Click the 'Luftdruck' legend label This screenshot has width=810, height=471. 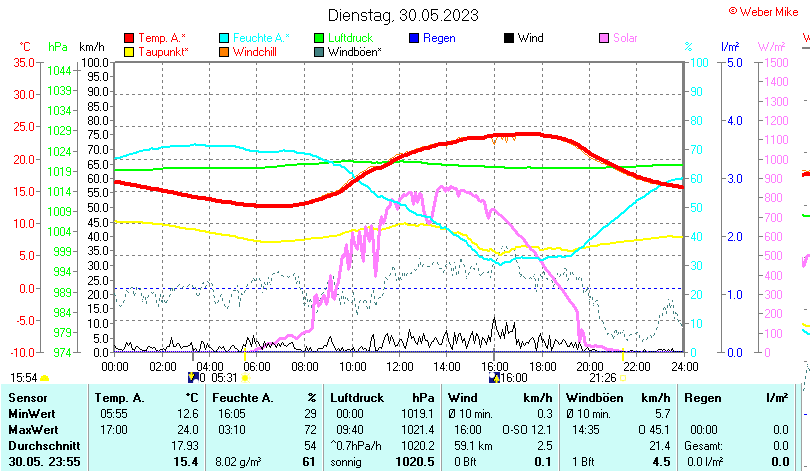350,38
